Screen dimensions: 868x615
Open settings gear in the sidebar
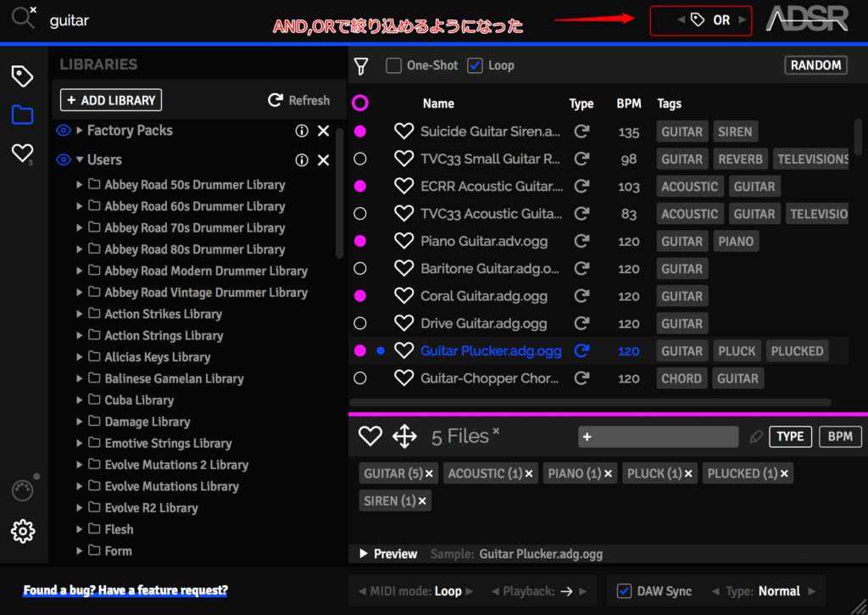[23, 531]
